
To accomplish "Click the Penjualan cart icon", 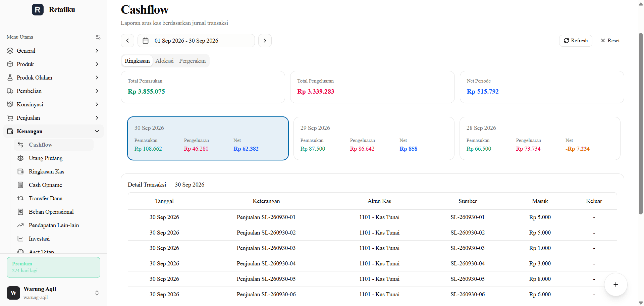I will click(10, 118).
